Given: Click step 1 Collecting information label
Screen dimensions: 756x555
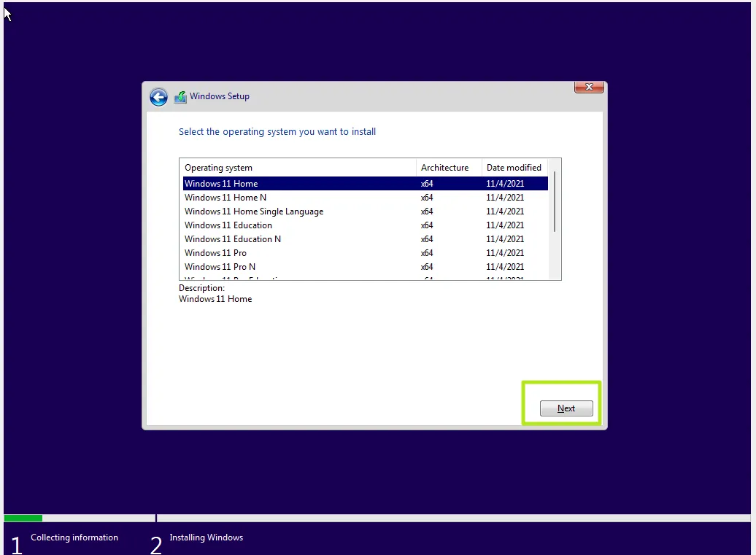Looking at the screenshot, I should [74, 537].
